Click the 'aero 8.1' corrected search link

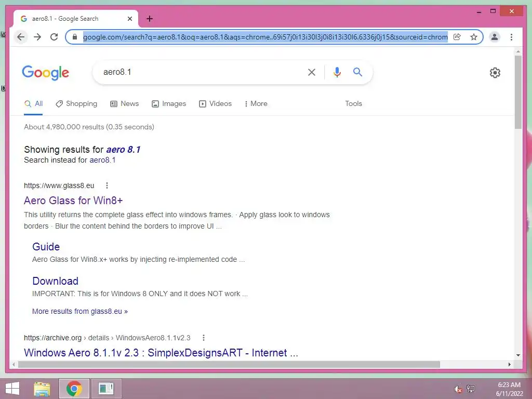[x=123, y=150]
